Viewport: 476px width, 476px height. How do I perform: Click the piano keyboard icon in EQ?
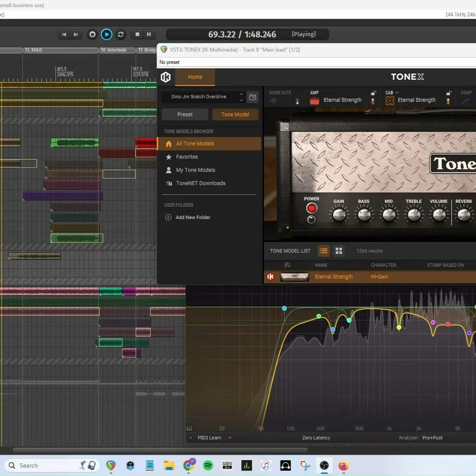[189, 428]
